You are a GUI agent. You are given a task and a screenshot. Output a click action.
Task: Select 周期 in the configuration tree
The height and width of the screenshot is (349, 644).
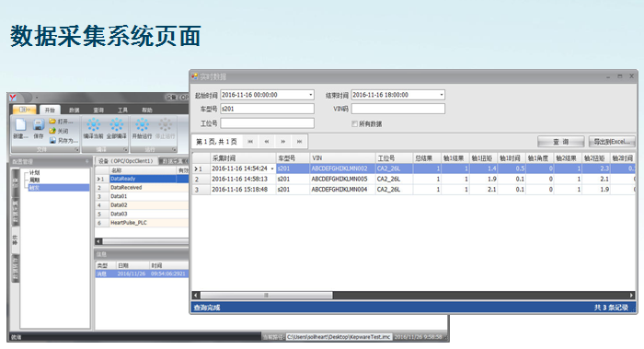(x=35, y=180)
